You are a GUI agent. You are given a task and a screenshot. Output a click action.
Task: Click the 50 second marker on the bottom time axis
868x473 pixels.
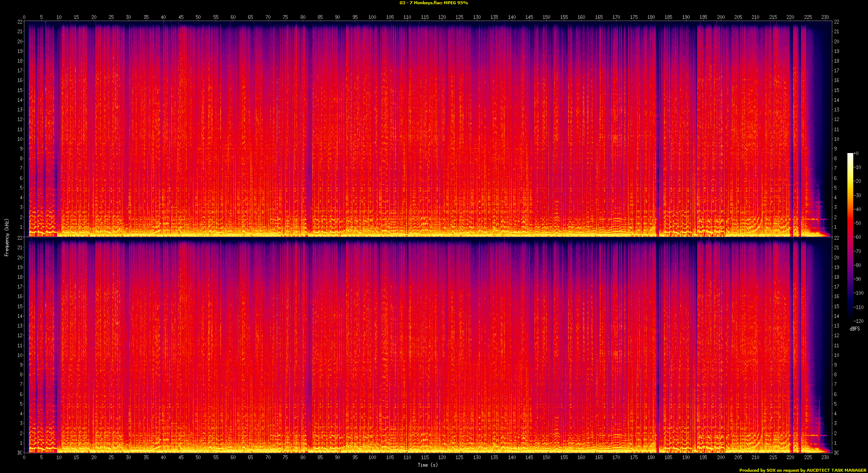pos(198,457)
